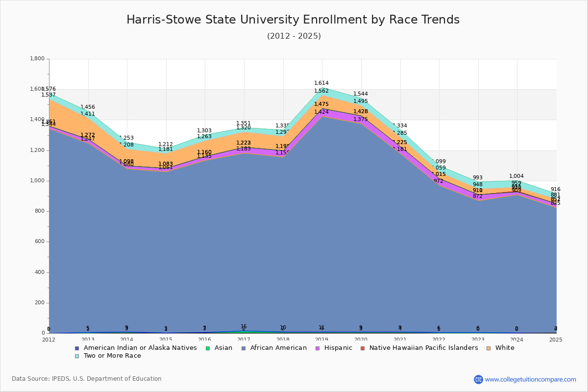
Task: Click the 2018 x-axis label
Action: coord(283,339)
